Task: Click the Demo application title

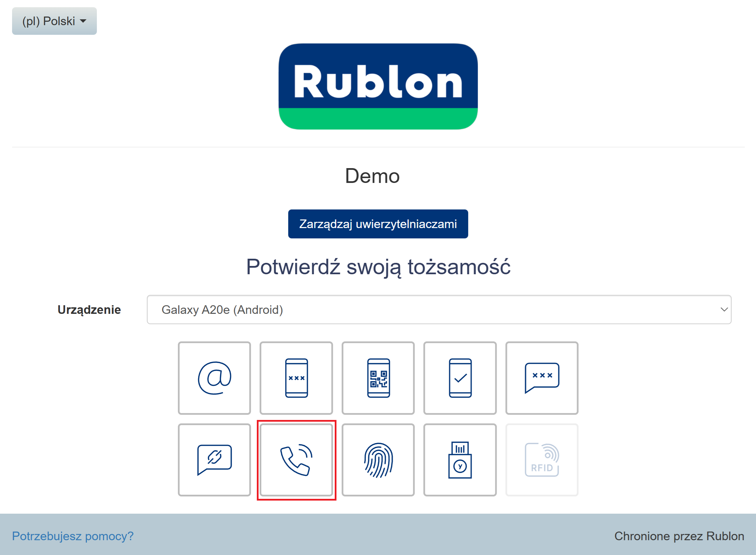Action: point(372,176)
